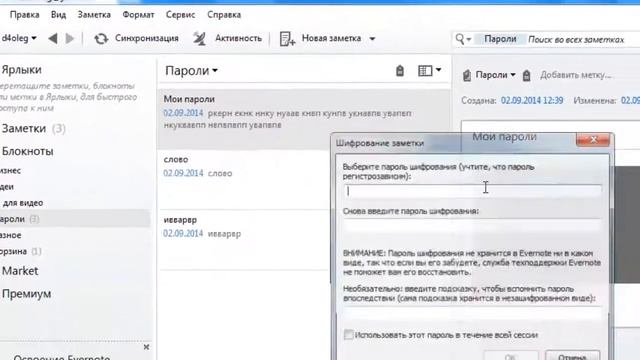
Task: Click notebook info icon beside view selector
Action: 400,71
